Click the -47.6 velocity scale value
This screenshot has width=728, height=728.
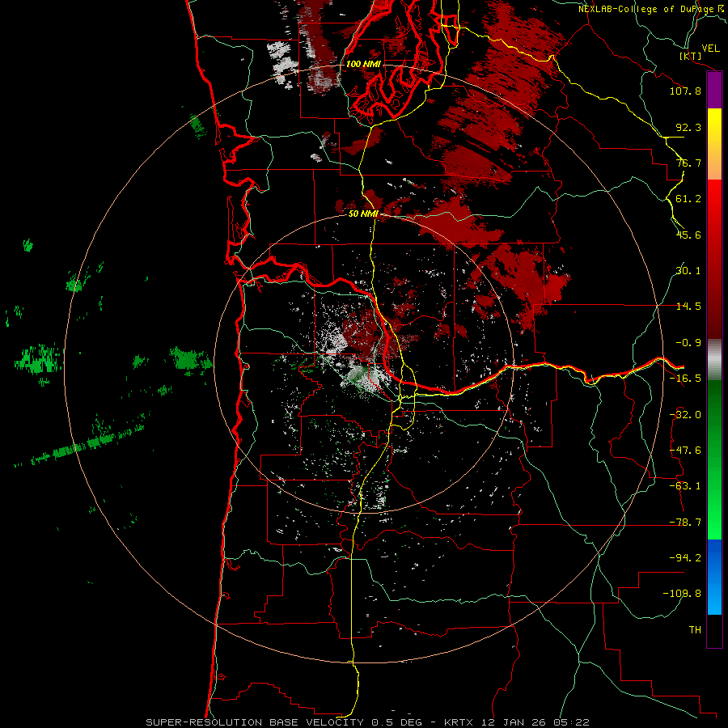(685, 451)
